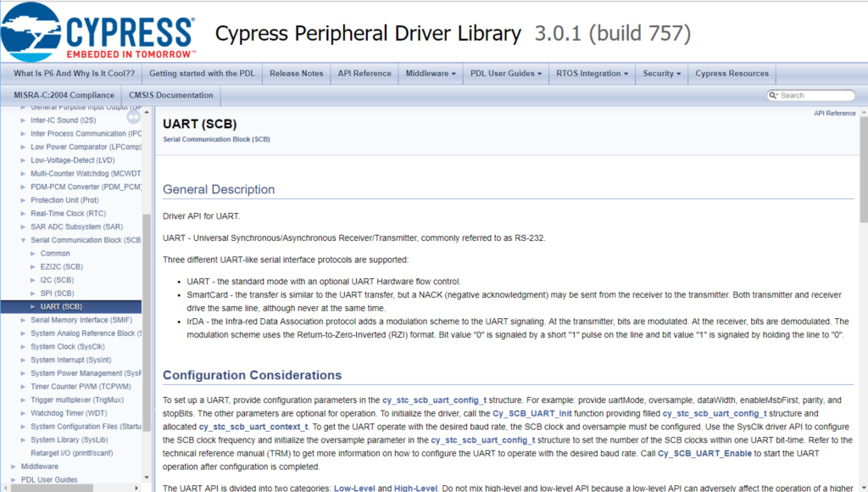Select Trigger multiplexer (TrigMux) item
This screenshot has width=868, height=492.
77,400
